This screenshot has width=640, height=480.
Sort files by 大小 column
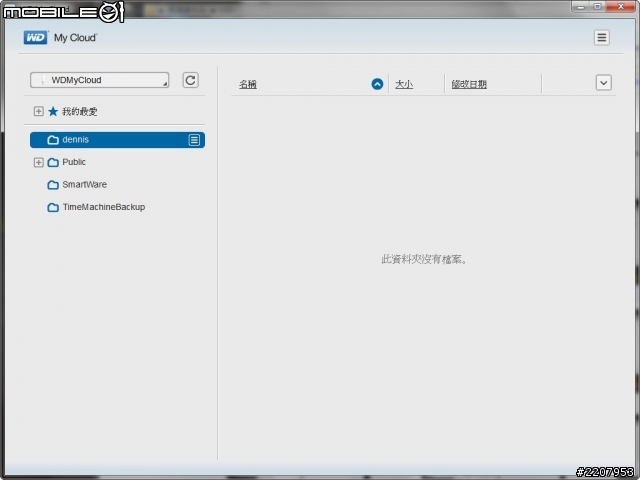pyautogui.click(x=404, y=84)
